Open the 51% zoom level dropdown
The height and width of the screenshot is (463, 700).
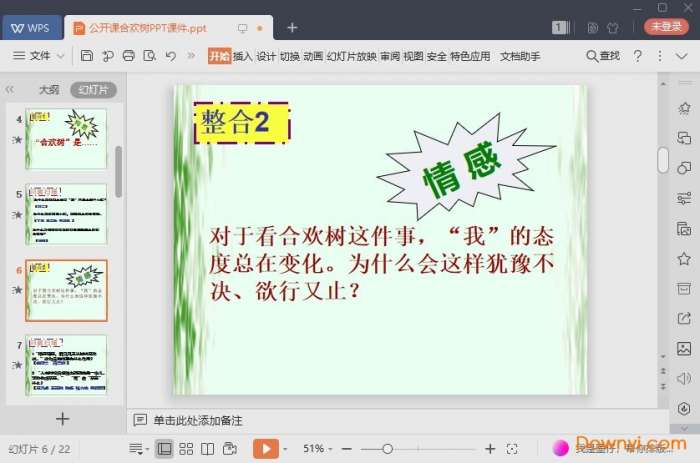click(317, 448)
